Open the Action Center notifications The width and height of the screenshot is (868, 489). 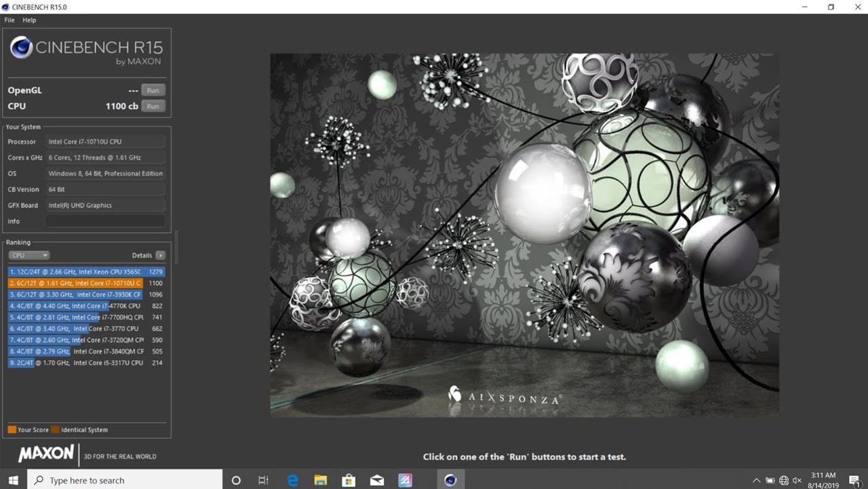pos(854,480)
